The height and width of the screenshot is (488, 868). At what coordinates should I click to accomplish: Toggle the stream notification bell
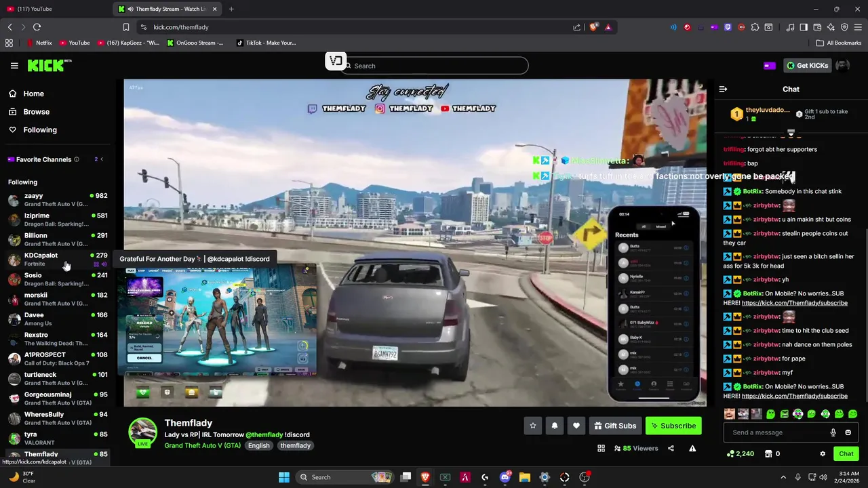[x=555, y=426]
